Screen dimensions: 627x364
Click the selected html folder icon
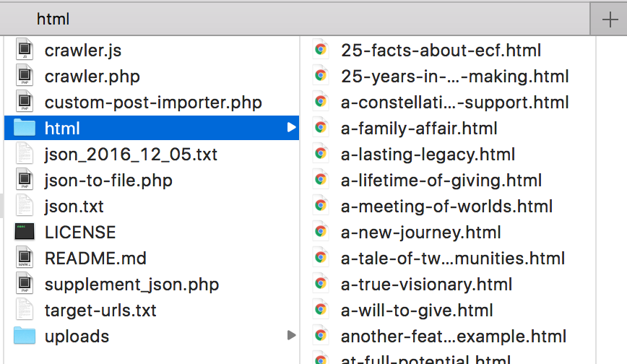click(x=25, y=128)
